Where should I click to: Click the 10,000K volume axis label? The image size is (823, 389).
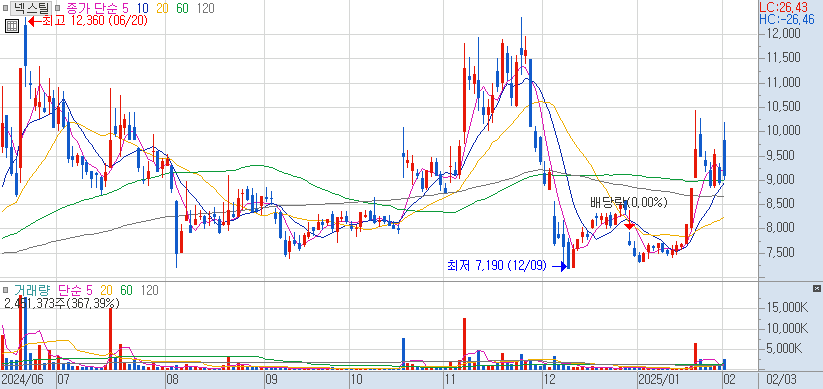click(x=787, y=329)
